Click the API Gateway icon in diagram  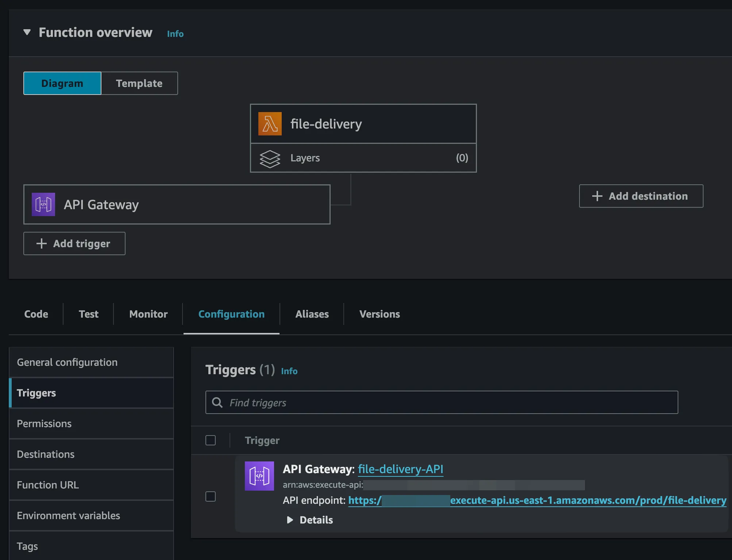click(43, 204)
